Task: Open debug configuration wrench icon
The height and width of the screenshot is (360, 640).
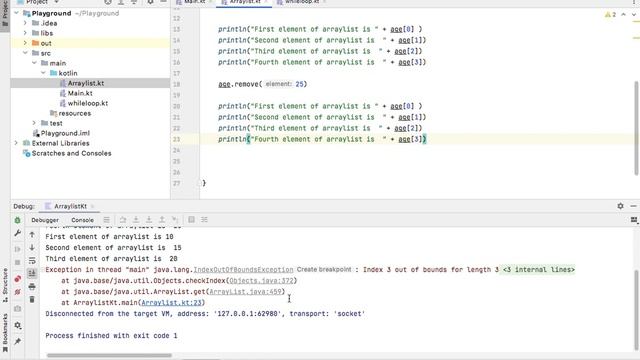Action: pos(17,233)
